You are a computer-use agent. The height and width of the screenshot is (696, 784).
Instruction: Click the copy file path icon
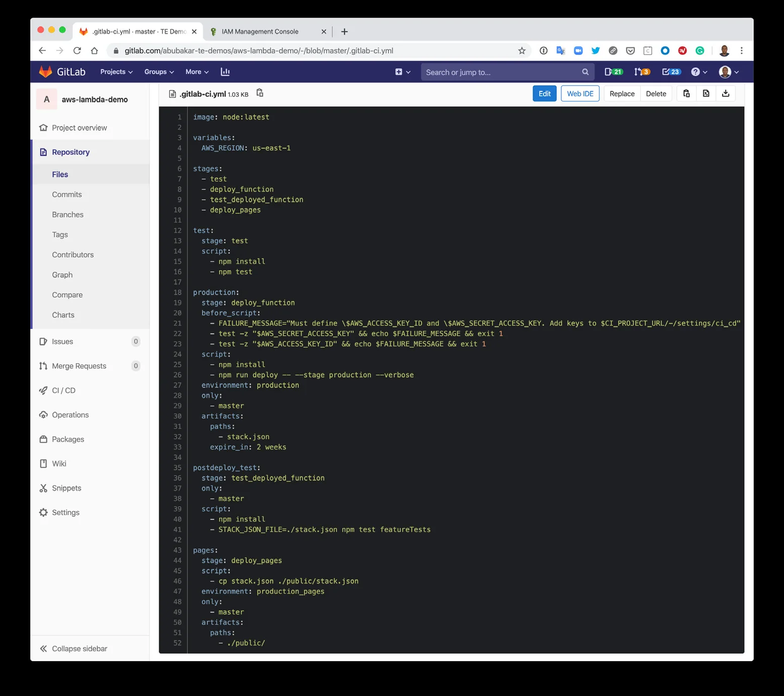260,93
